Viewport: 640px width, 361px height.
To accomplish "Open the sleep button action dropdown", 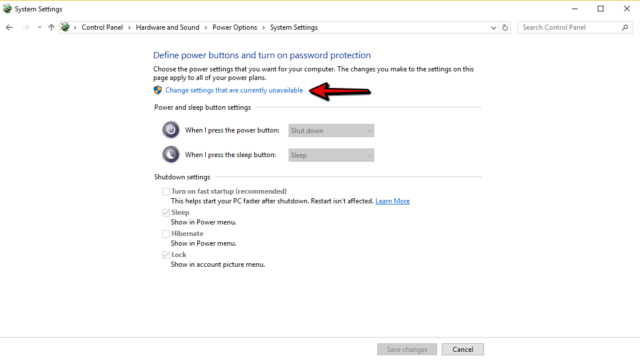I will click(331, 155).
